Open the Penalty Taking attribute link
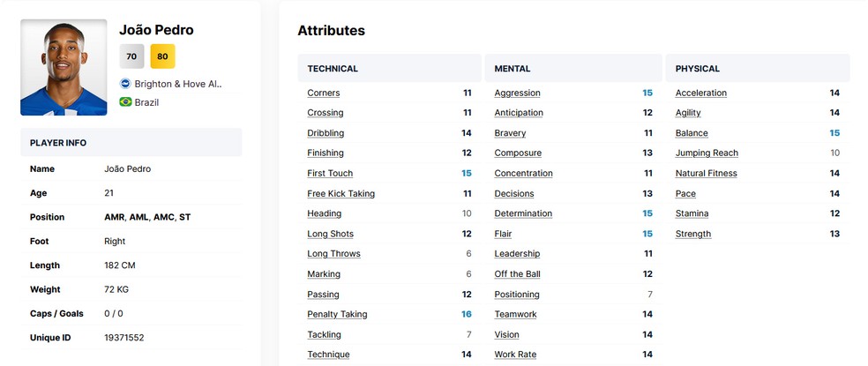This screenshot has width=868, height=366. 337,314
